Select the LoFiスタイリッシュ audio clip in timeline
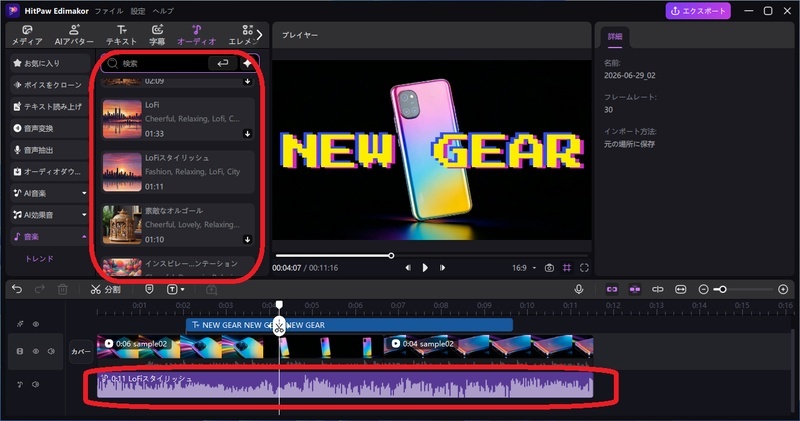Image resolution: width=800 pixels, height=421 pixels. (345, 385)
